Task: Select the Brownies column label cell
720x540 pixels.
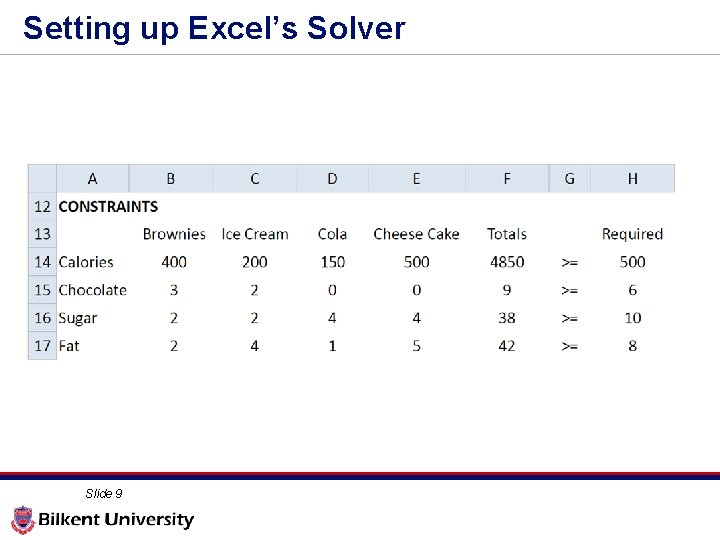Action: point(174,234)
